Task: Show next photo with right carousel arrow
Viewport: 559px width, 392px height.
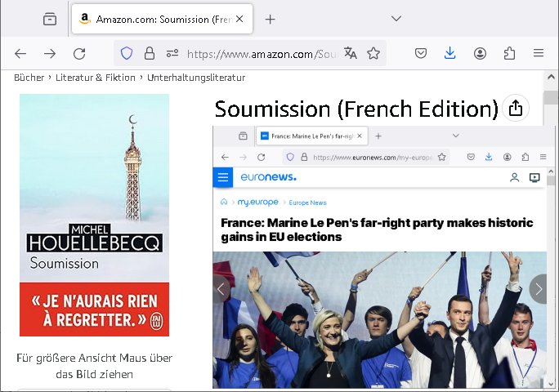Action: [538, 288]
